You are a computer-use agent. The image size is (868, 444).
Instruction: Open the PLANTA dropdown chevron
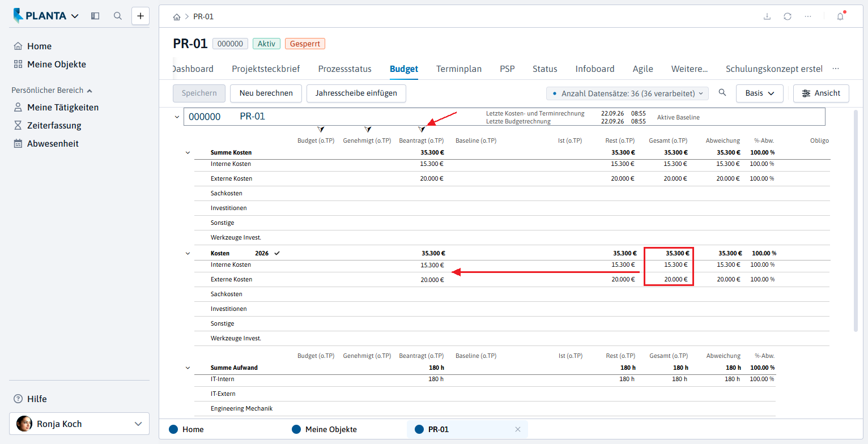(75, 16)
